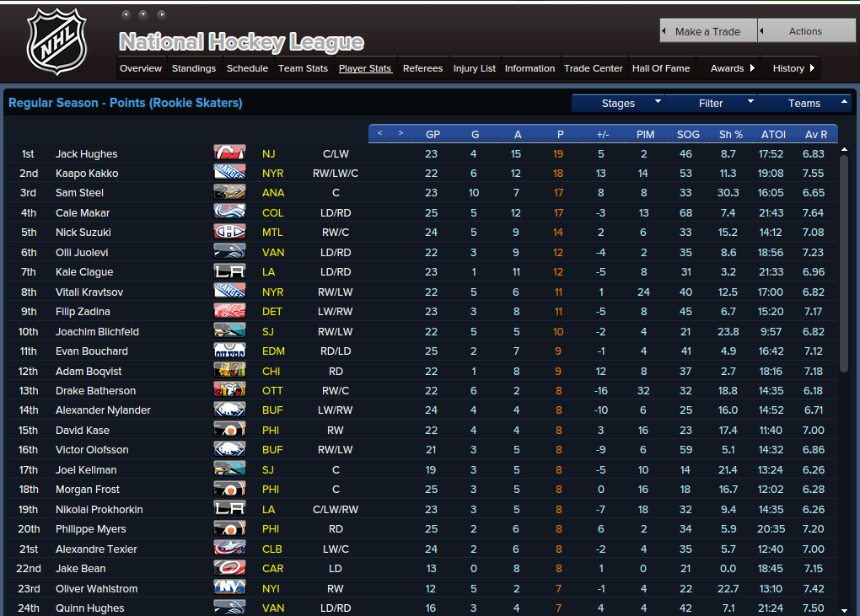Screen dimensions: 860x616
Task: Click the Sabres logo beside Victor Olofsson
Action: 229,449
